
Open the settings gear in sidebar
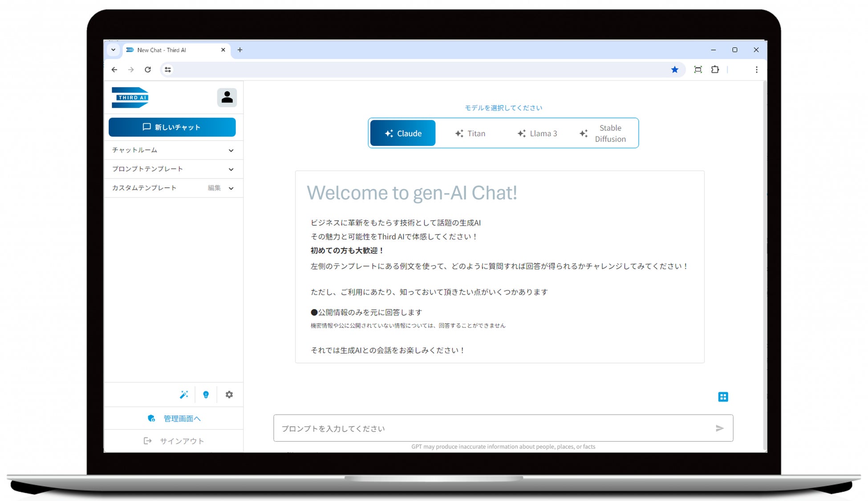point(229,395)
